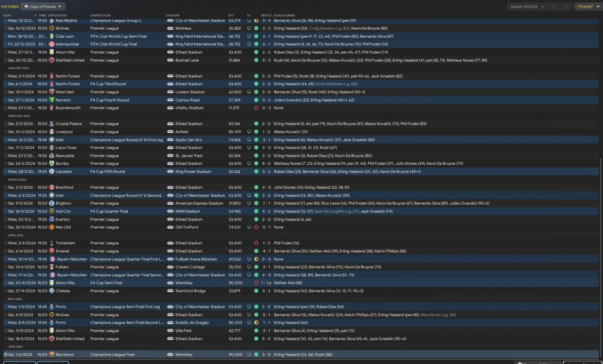Click the stadium icon beside Craven Cottage
Image resolution: width=603 pixels, height=364 pixels.
click(170, 267)
